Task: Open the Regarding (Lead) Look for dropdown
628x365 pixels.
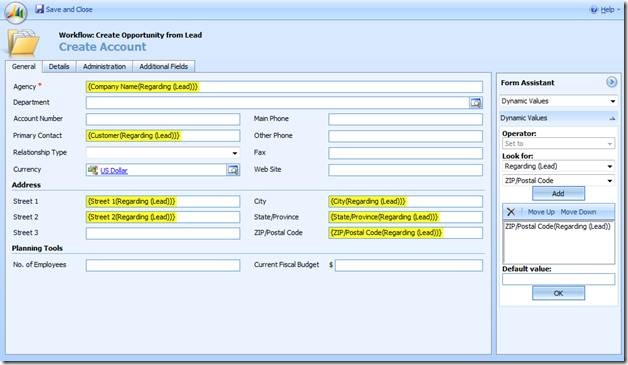Action: click(x=558, y=166)
